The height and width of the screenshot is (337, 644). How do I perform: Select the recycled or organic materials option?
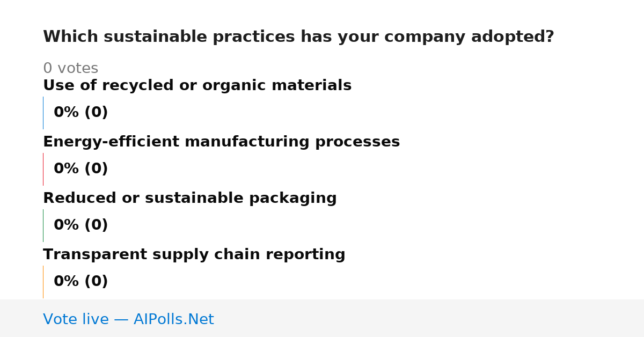click(x=197, y=85)
